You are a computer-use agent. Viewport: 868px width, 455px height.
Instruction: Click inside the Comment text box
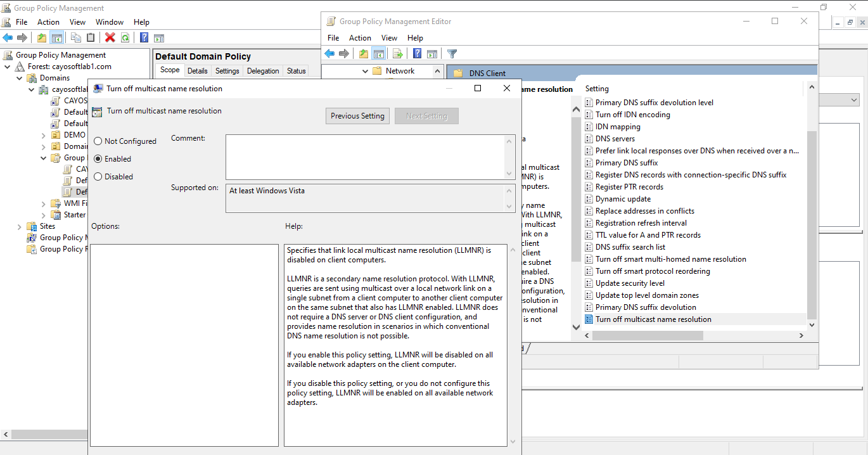(x=365, y=157)
